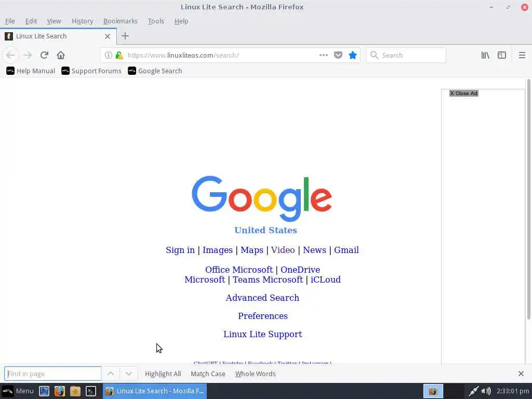Image resolution: width=532 pixels, height=399 pixels.
Task: Open Help Manual bookmark
Action: coord(31,71)
